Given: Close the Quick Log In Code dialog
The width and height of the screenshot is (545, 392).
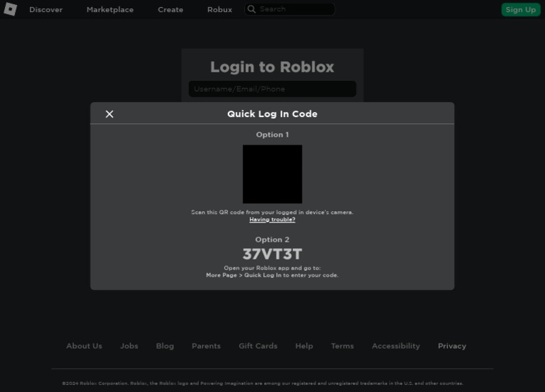Looking at the screenshot, I should pos(109,114).
